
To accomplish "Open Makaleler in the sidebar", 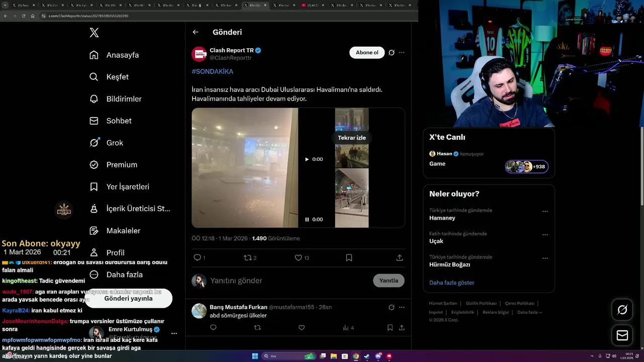I will [x=115, y=231].
